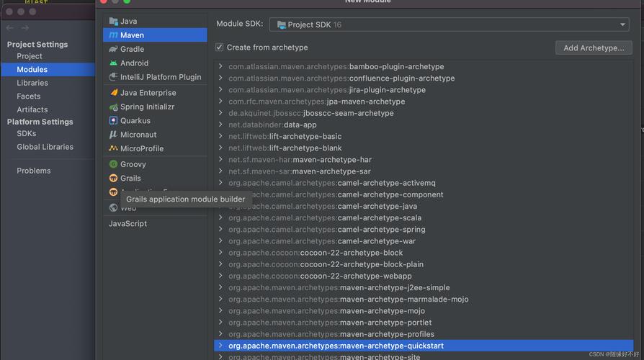The height and width of the screenshot is (360, 644).
Task: Click the Micronaut icon
Action: pos(113,135)
